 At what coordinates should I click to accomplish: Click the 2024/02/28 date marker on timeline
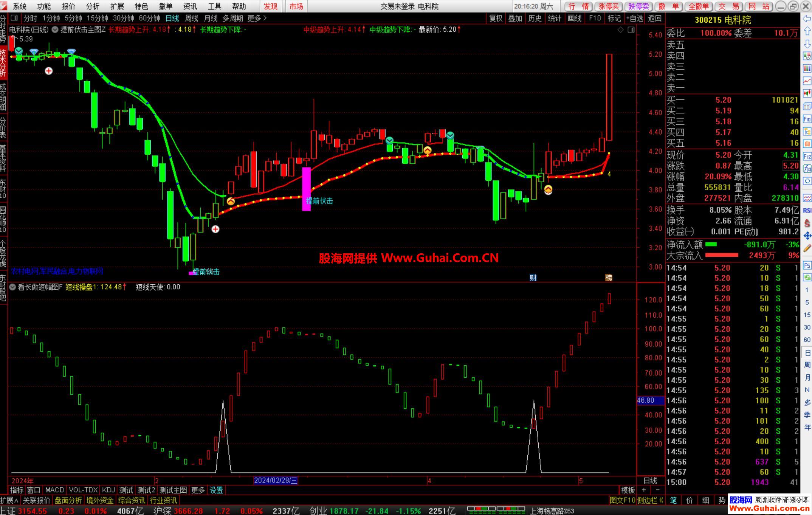coord(276,481)
